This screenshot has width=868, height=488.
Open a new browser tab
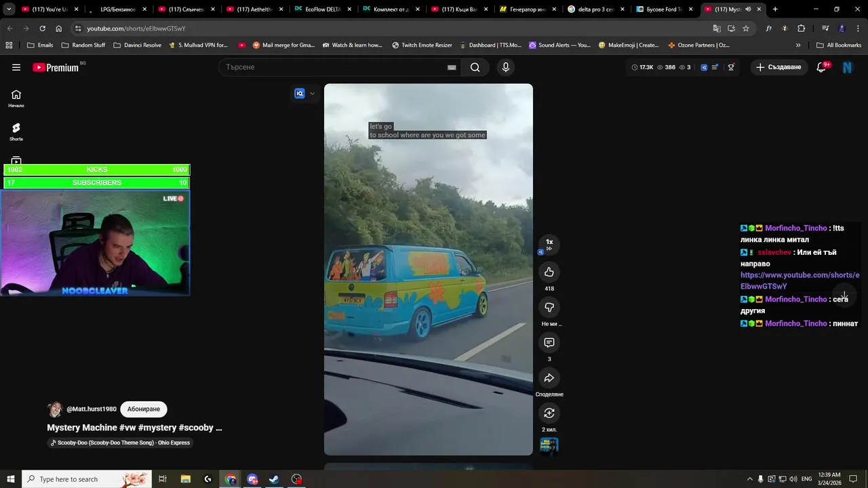[x=775, y=9]
